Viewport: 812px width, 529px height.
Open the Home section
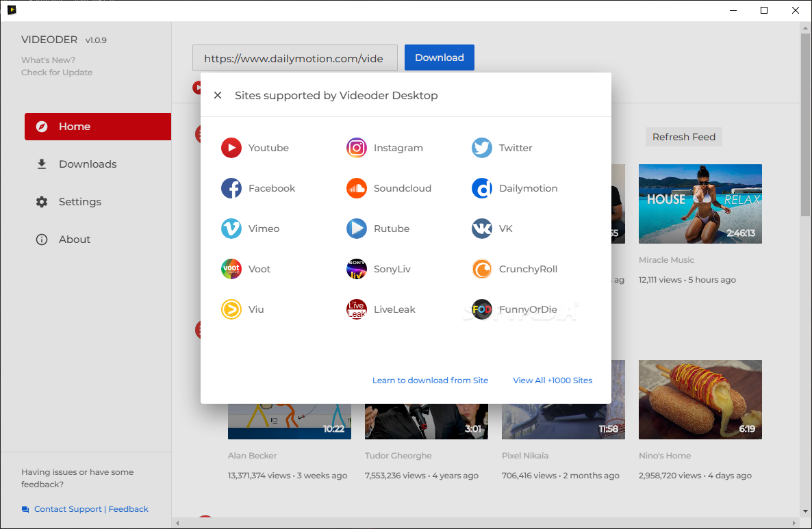(x=98, y=127)
